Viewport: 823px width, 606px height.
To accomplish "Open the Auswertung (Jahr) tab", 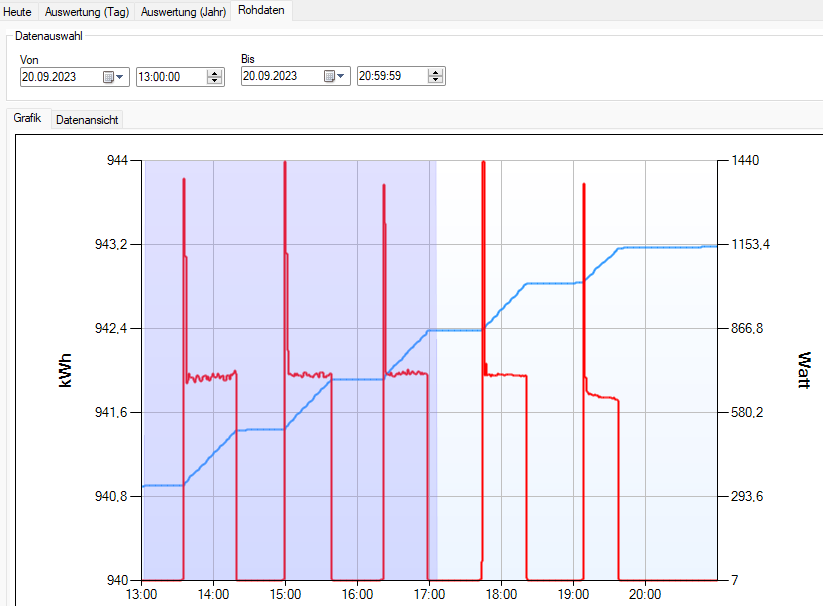I will tap(183, 11).
